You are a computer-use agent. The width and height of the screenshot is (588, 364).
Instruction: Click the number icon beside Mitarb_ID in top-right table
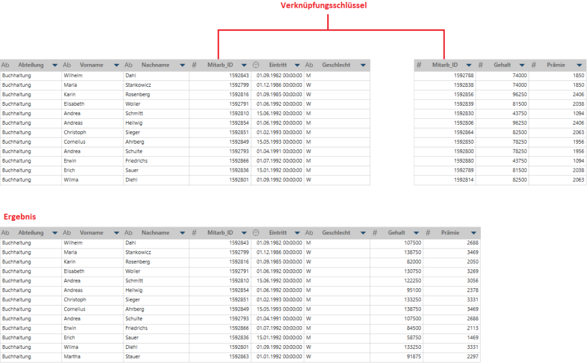tap(419, 65)
